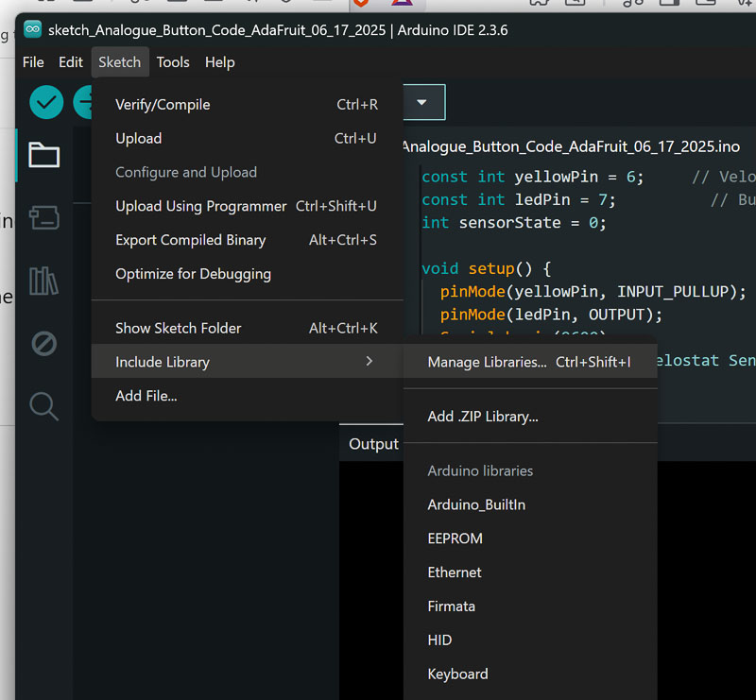756x700 pixels.
Task: Click the Arduino logo in title bar
Action: tap(33, 30)
